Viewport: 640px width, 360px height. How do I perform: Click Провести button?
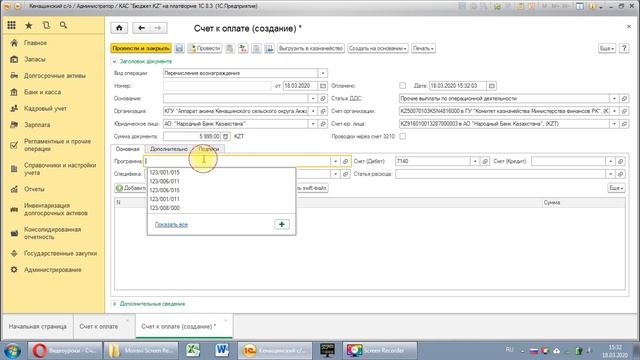point(204,48)
